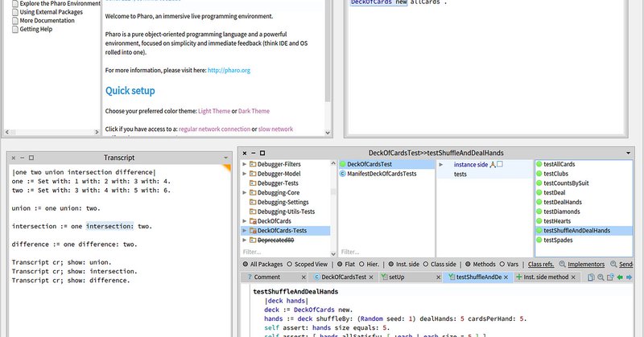
Task: Expand DeckOfCards package
Action: (245, 221)
